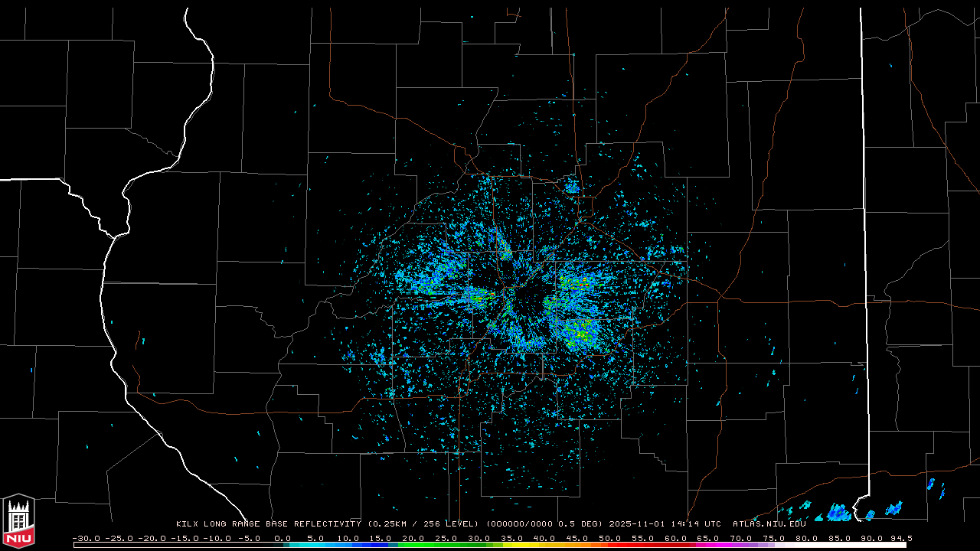Image resolution: width=980 pixels, height=551 pixels.
Task: Select the blue echo cluster in bottom-right corner
Action: (x=839, y=511)
